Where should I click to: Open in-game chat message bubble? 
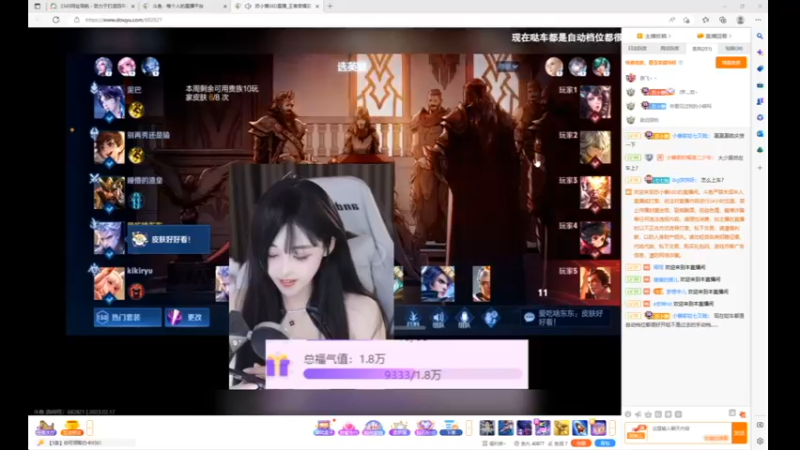pyautogui.click(x=529, y=317)
